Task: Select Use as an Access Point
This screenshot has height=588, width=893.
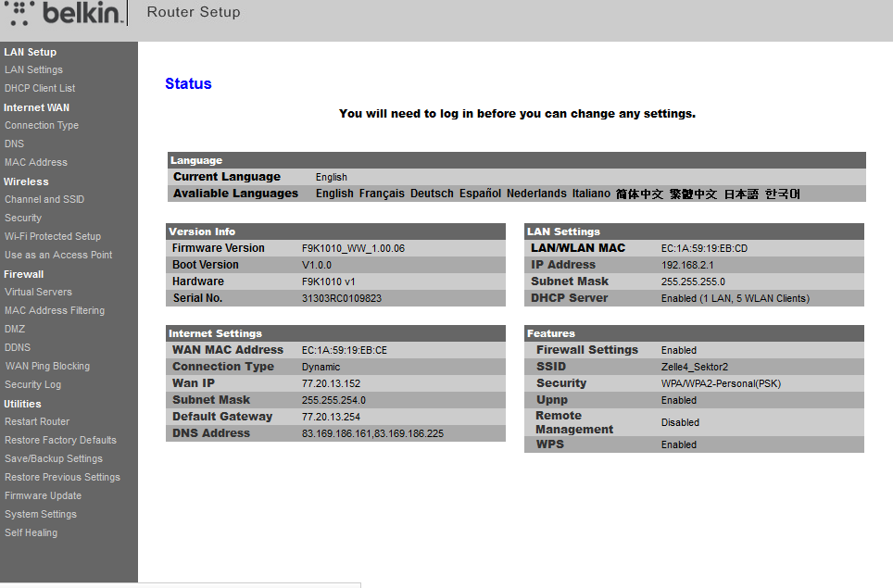Action: (x=58, y=255)
